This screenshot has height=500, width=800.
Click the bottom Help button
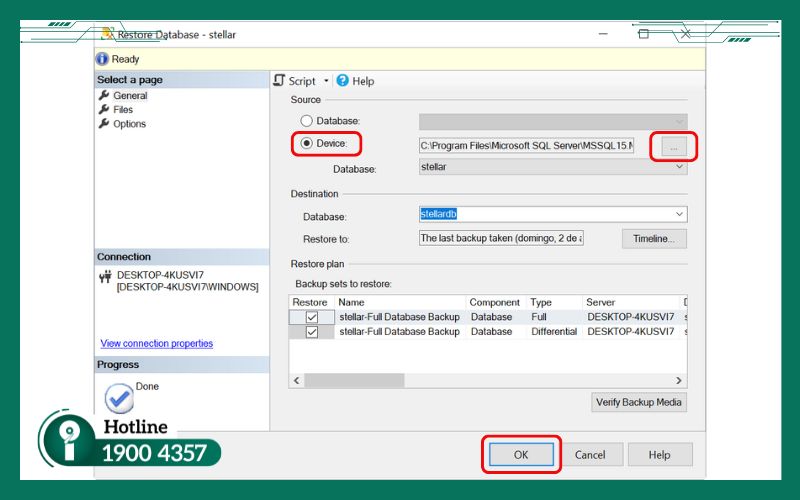[x=659, y=455]
